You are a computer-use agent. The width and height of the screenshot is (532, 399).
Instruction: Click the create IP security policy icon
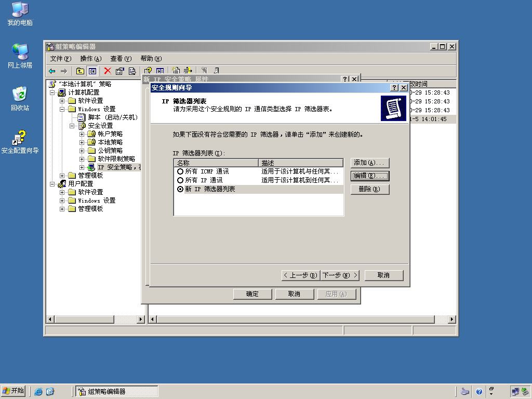coord(176,71)
